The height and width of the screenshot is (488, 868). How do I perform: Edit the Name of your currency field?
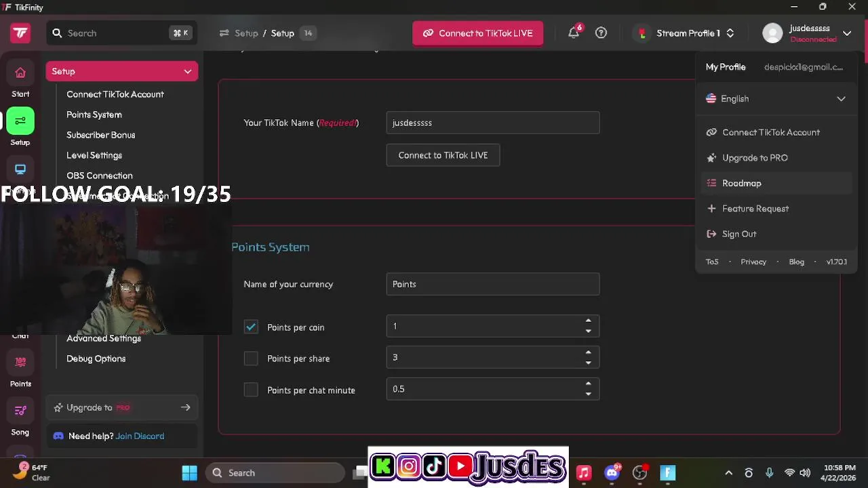(x=493, y=284)
